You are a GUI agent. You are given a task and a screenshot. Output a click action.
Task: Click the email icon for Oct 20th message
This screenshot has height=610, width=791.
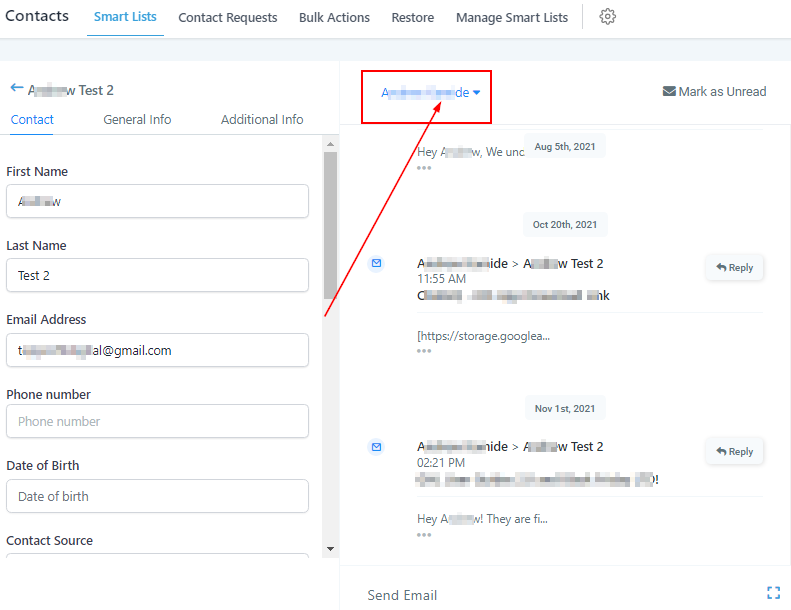coord(376,263)
